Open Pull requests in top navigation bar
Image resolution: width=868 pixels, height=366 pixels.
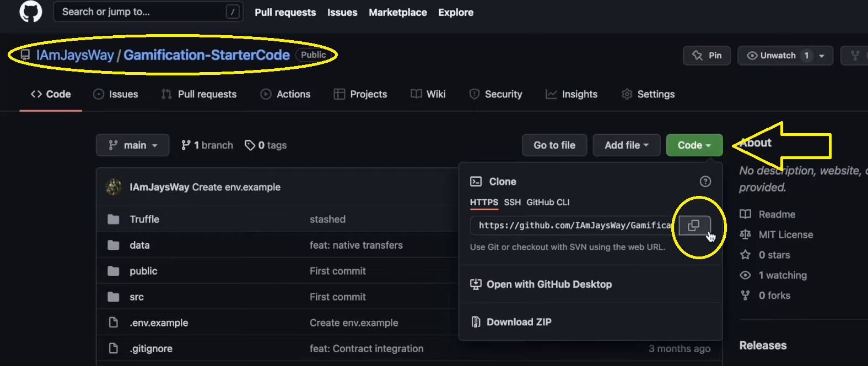(x=285, y=12)
